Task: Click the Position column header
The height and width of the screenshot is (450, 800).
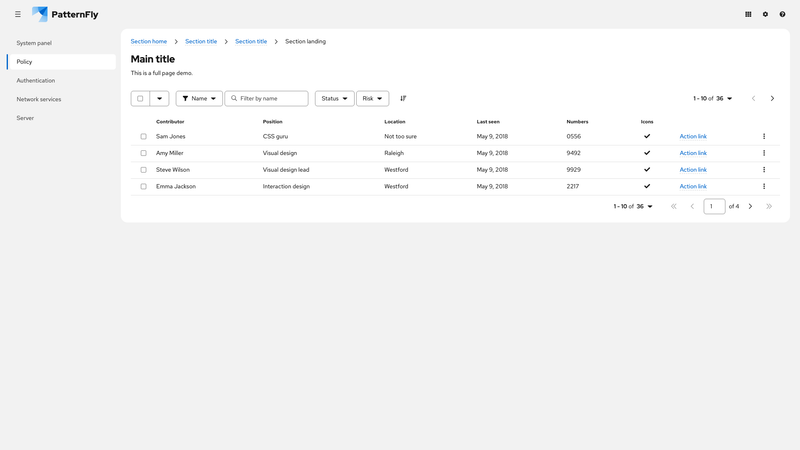Action: pyautogui.click(x=272, y=121)
